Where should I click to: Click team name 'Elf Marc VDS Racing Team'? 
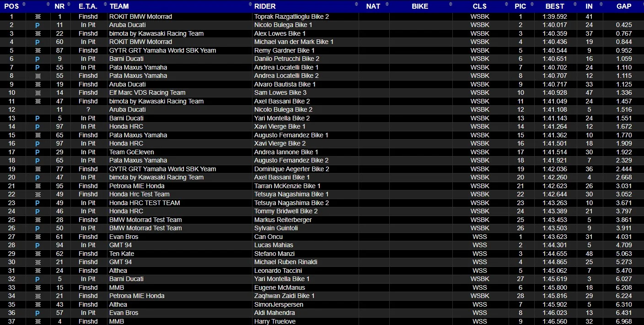147,93
